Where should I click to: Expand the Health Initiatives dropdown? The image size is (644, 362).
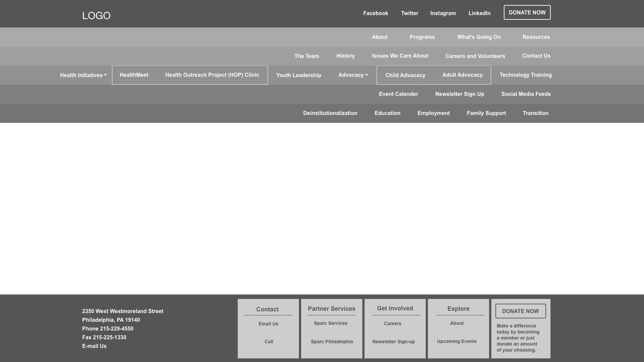point(83,75)
